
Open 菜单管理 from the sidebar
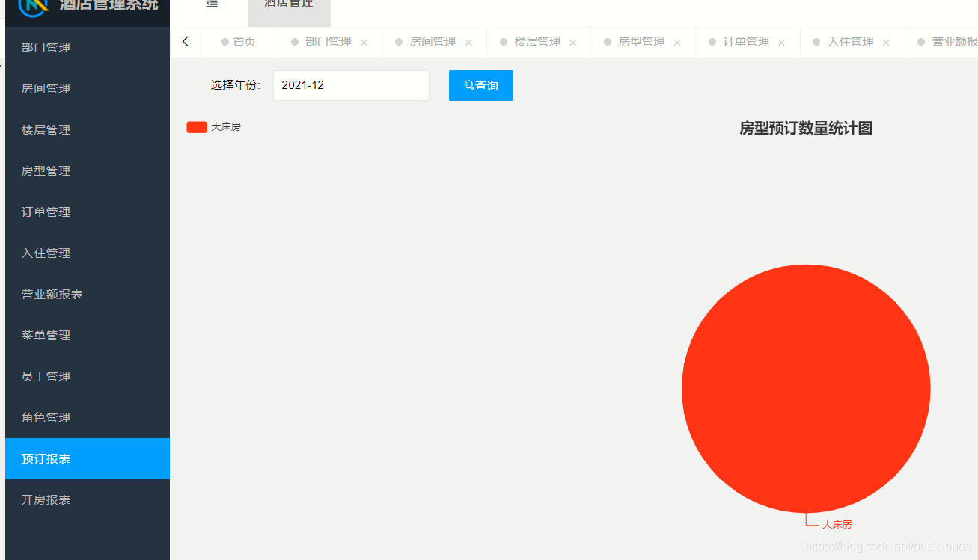point(46,335)
